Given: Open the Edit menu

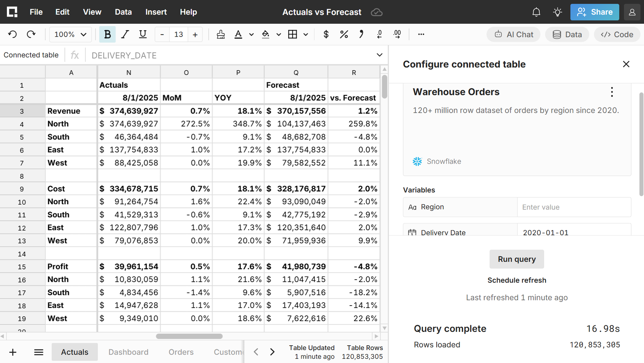Looking at the screenshot, I should [x=62, y=12].
